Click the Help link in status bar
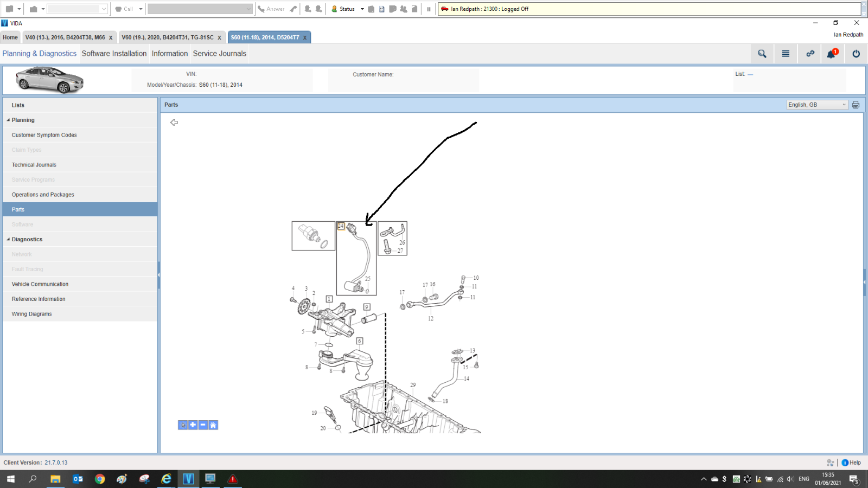This screenshot has height=488, width=868. (851, 463)
